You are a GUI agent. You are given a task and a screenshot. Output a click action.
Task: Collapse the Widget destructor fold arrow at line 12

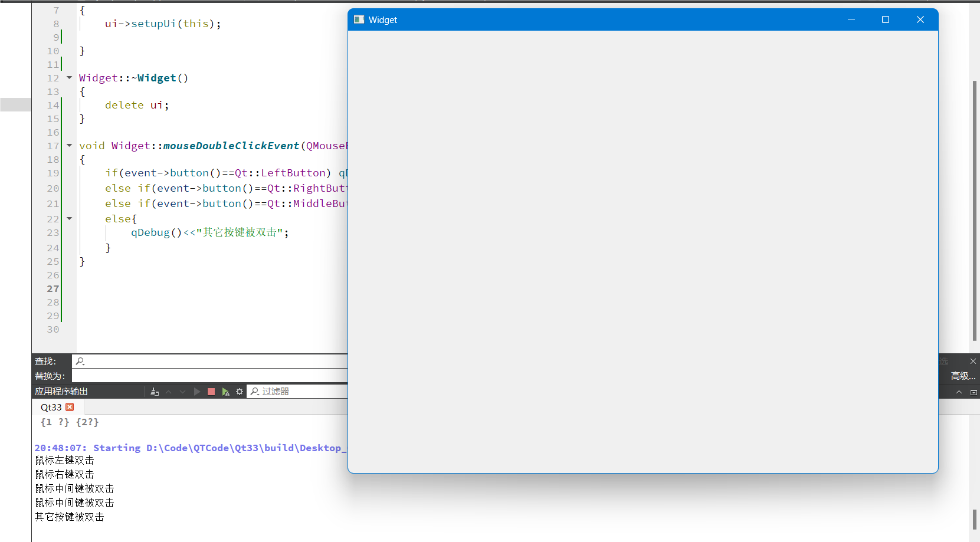(x=69, y=78)
